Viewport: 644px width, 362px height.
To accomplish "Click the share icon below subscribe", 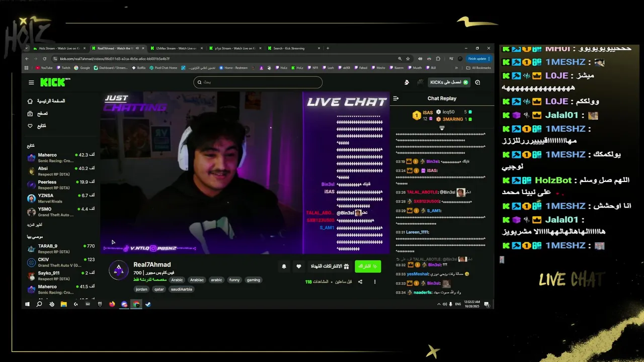I will tap(360, 282).
